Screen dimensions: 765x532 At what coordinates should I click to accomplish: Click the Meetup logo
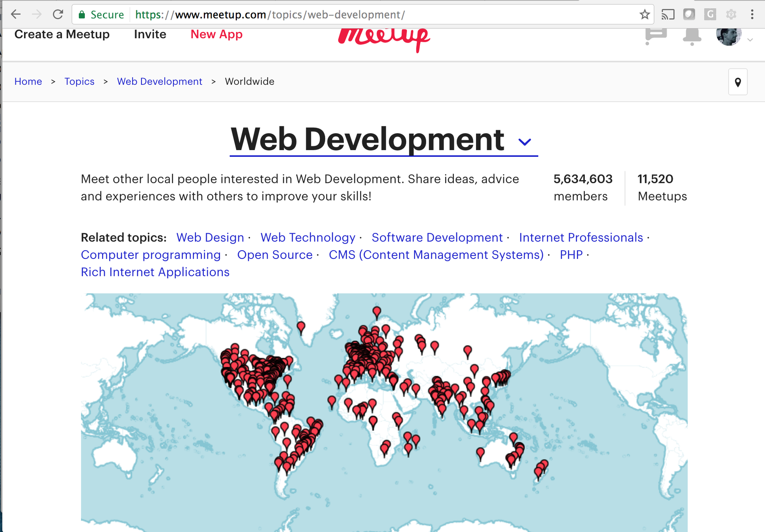click(x=384, y=38)
